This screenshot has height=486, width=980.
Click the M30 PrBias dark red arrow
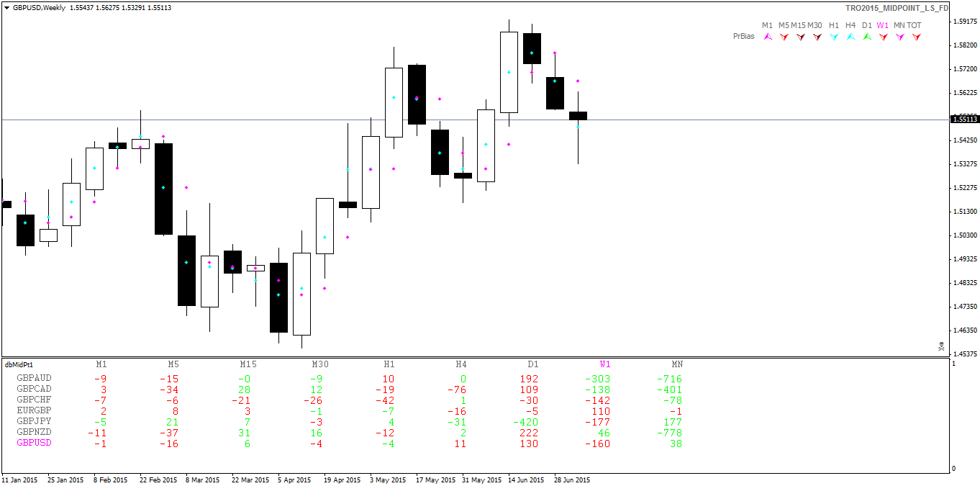click(x=817, y=36)
